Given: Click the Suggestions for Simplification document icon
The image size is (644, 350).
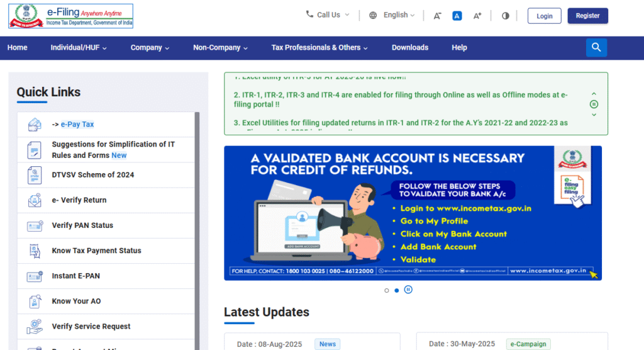Looking at the screenshot, I should [35, 150].
